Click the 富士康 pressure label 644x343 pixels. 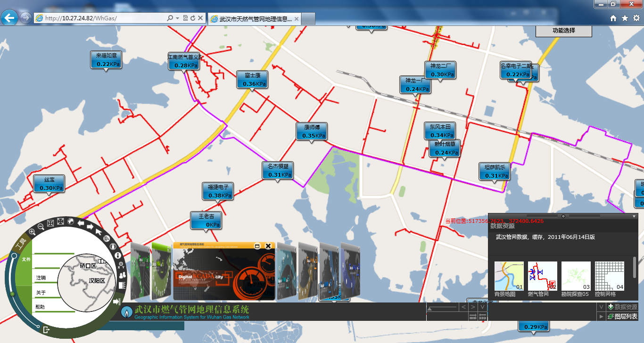click(252, 79)
